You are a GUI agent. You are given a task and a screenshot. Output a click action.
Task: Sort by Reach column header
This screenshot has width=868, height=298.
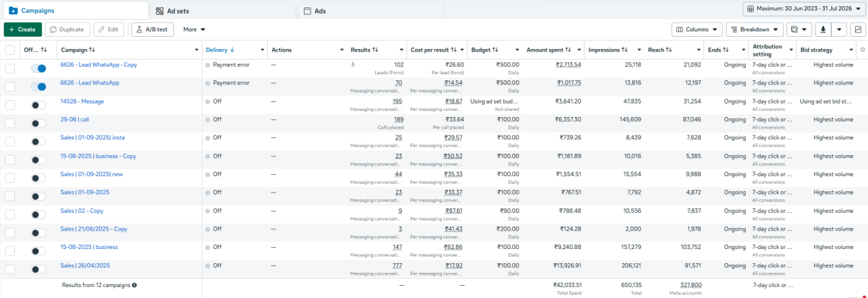point(660,50)
